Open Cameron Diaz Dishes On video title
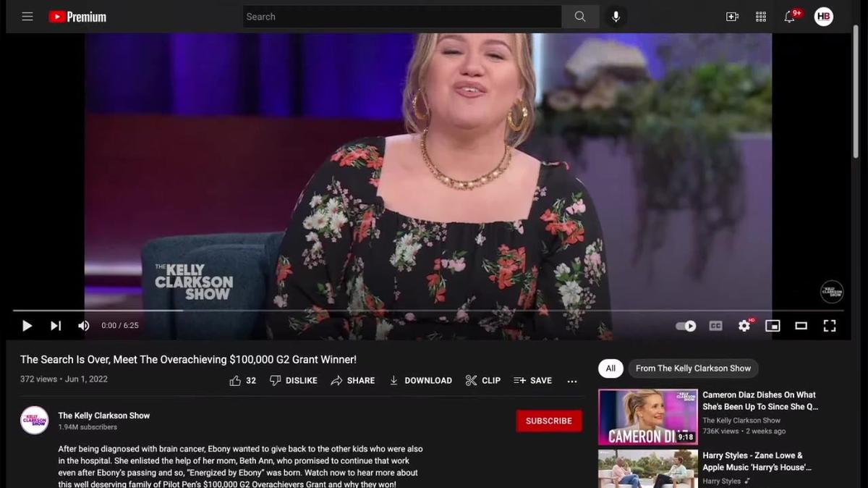Screen dimensions: 868x488 [760, 400]
